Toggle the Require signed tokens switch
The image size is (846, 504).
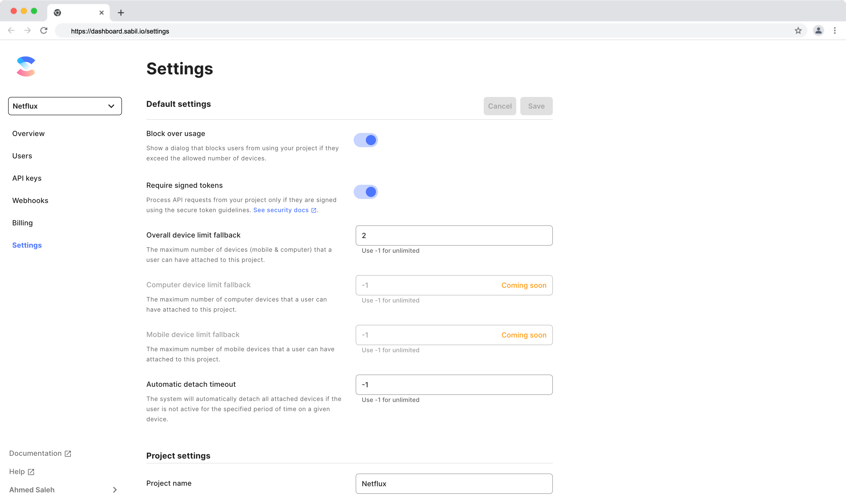tap(365, 191)
